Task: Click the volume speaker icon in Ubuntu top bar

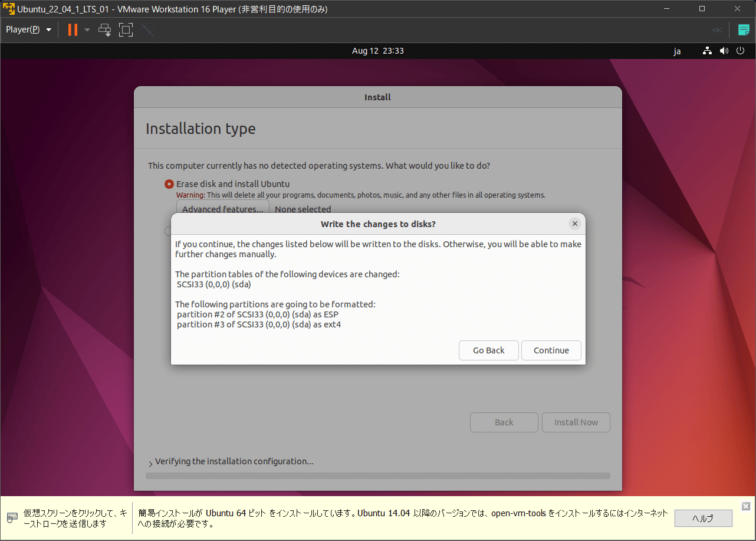Action: (x=724, y=51)
